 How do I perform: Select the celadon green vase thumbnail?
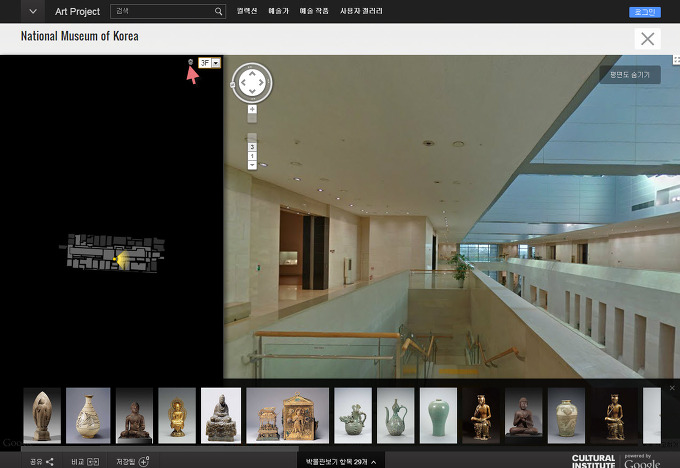436,415
